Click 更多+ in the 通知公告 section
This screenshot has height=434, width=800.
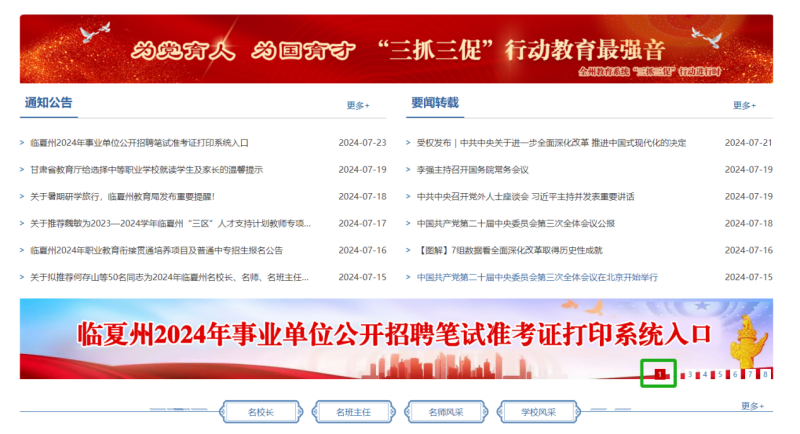357,105
